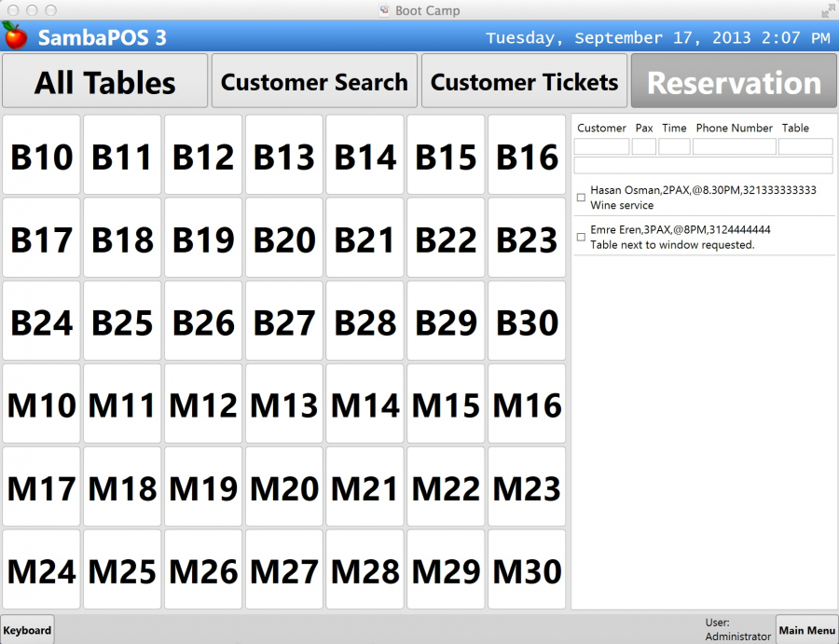Click the SambaPOS apple logo

(x=18, y=36)
